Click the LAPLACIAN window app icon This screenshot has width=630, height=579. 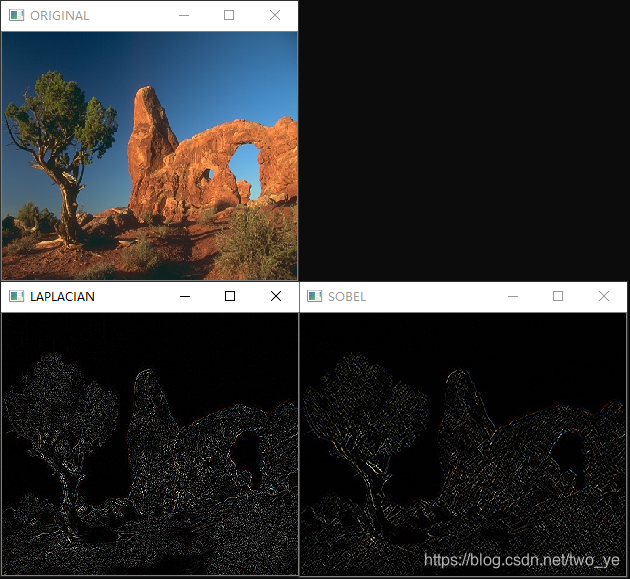(x=16, y=296)
